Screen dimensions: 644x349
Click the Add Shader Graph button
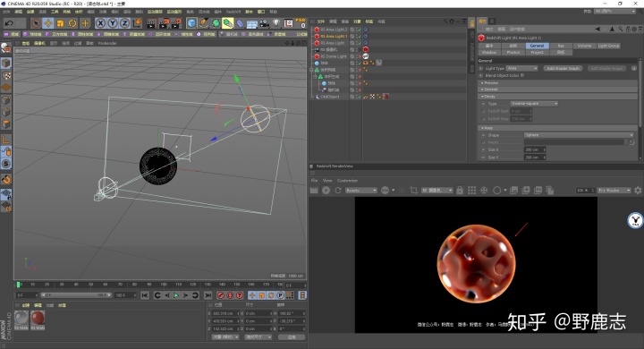click(x=563, y=68)
